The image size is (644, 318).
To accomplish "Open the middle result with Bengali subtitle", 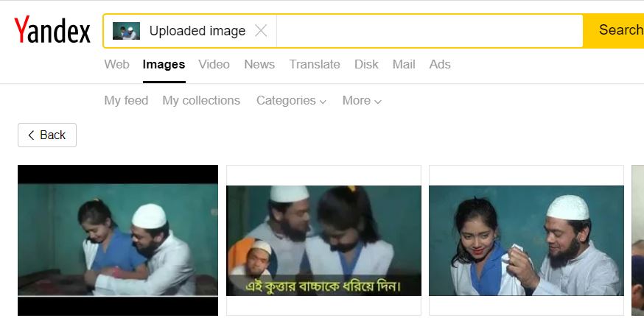I will (323, 240).
